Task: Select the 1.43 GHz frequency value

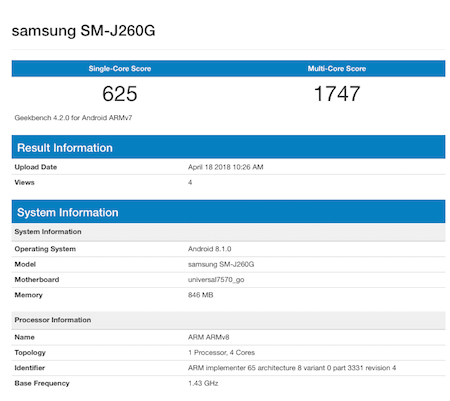Action: (203, 383)
